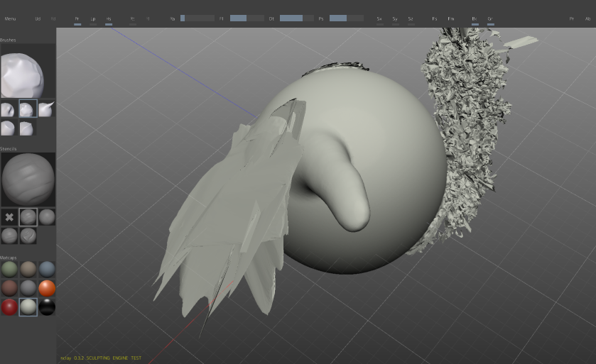Viewport: 596px width, 364px height.
Task: Adjust the Ps slider
Action: pos(347,18)
